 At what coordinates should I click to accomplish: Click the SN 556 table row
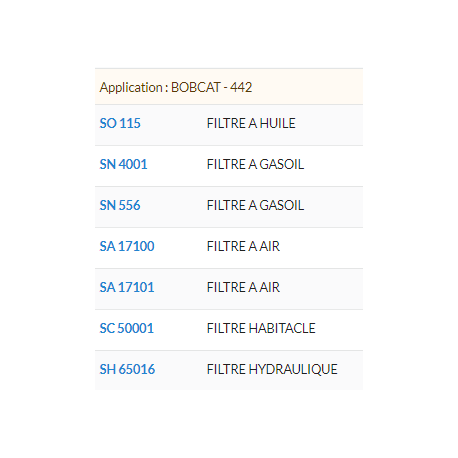[x=229, y=207]
